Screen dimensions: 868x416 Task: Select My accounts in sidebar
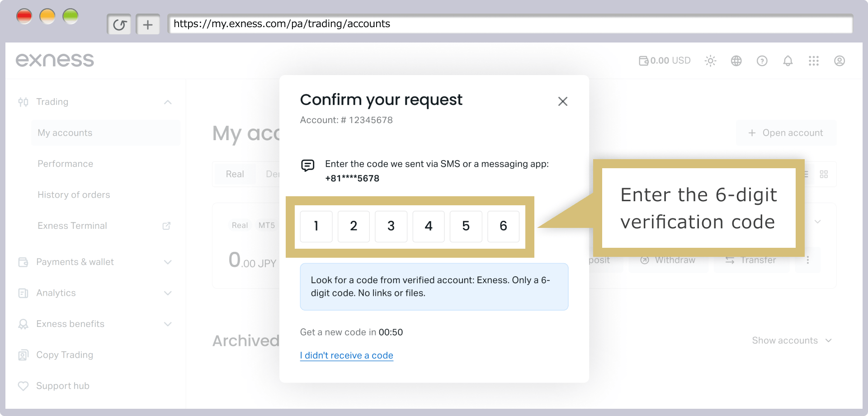(106, 133)
